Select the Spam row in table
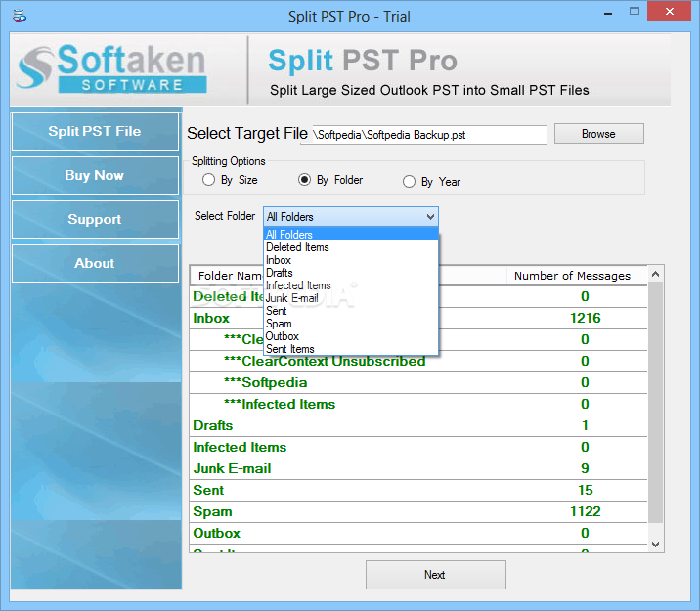The width and height of the screenshot is (700, 611). [x=418, y=511]
